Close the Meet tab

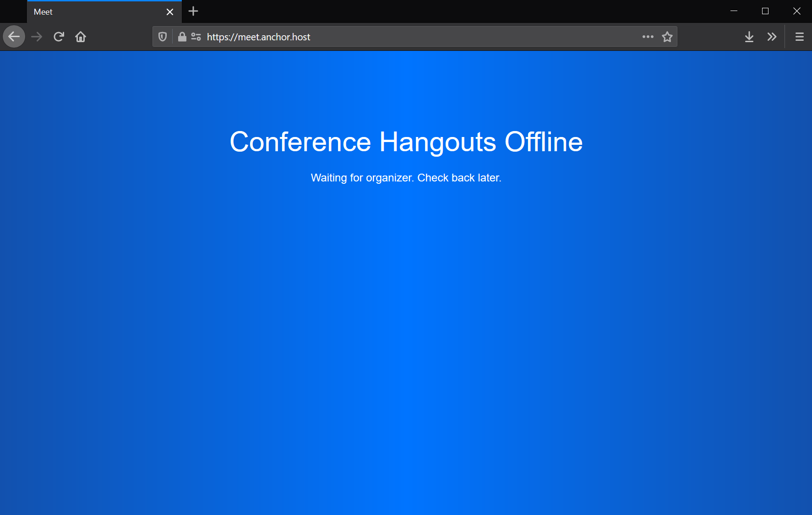[x=170, y=12]
